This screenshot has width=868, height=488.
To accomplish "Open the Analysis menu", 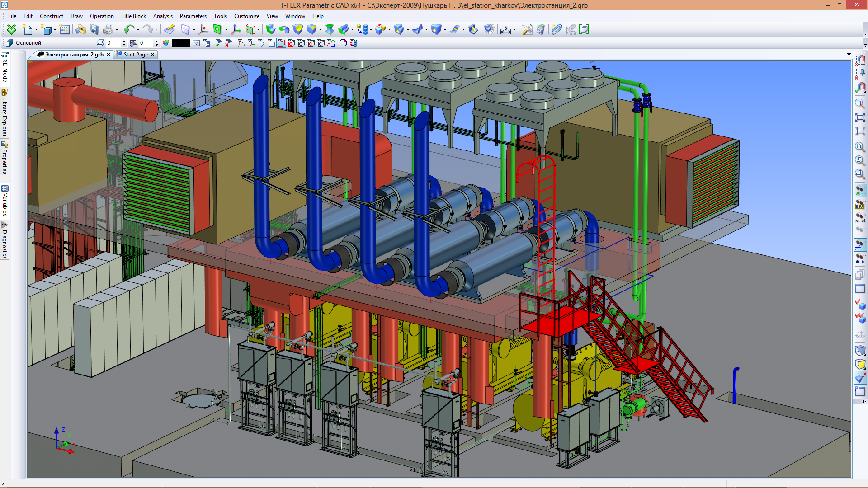I will coord(163,16).
